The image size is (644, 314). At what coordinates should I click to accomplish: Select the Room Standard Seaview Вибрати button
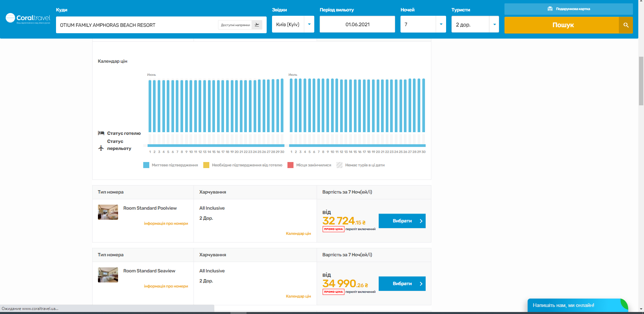(402, 284)
